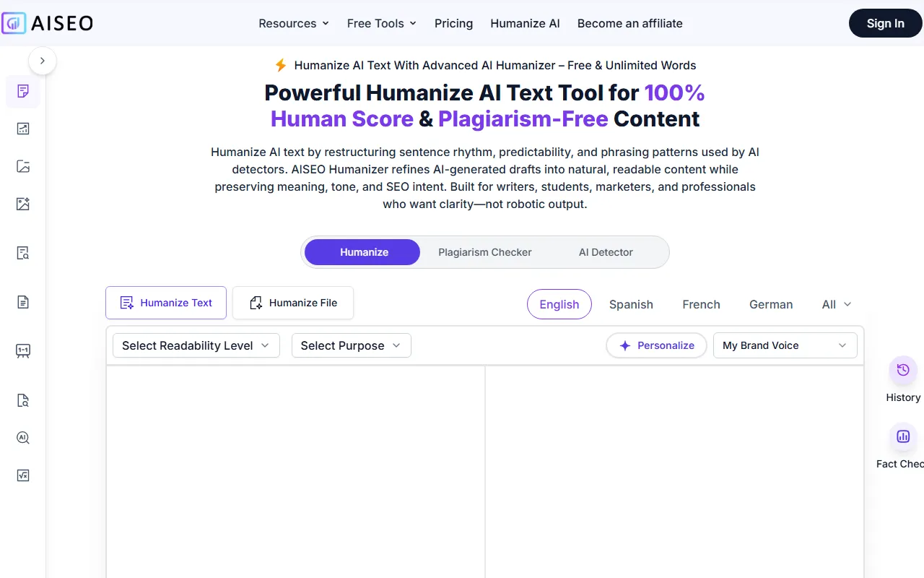Switch to the Plagiarism Checker tab
The image size is (924, 578).
484,252
